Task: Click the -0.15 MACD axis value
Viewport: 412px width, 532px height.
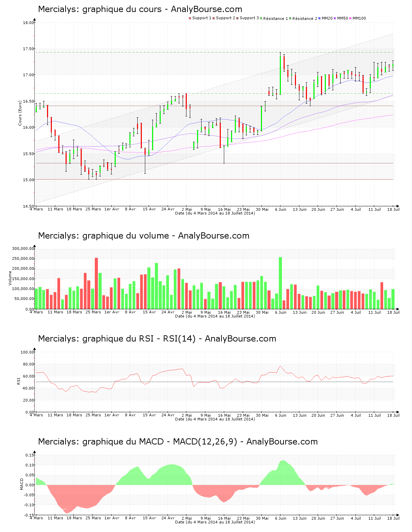Action: pyautogui.click(x=29, y=515)
